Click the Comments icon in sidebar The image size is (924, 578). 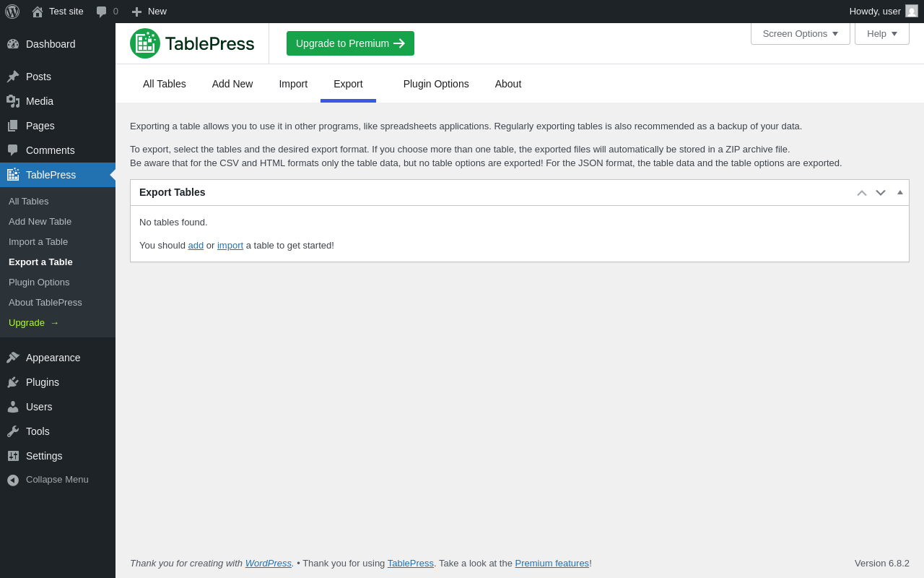[13, 150]
